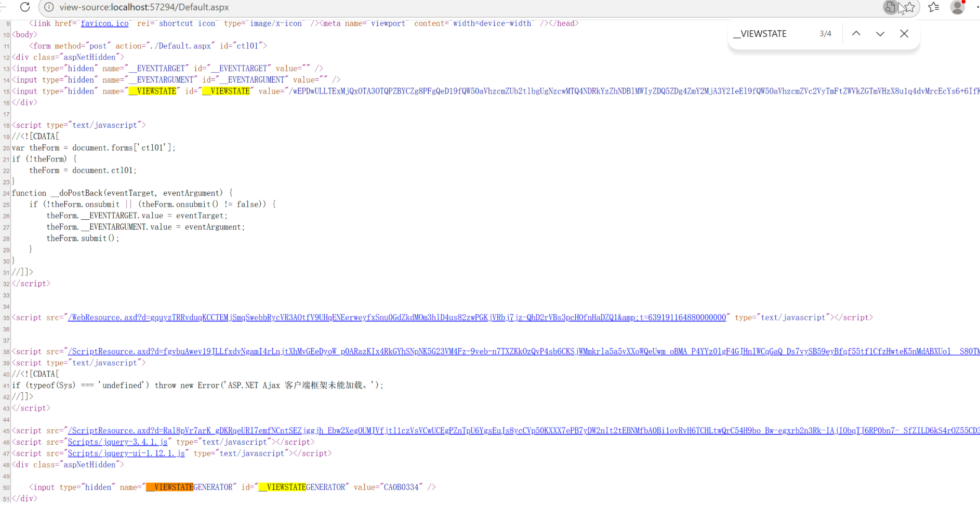
Task: Go to previous find result
Action: pos(856,34)
